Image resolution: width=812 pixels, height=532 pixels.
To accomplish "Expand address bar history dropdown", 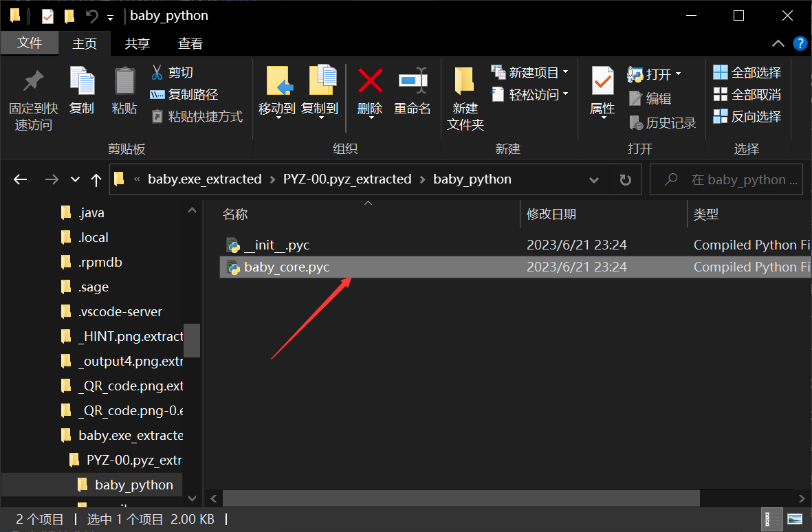I will 594,180.
